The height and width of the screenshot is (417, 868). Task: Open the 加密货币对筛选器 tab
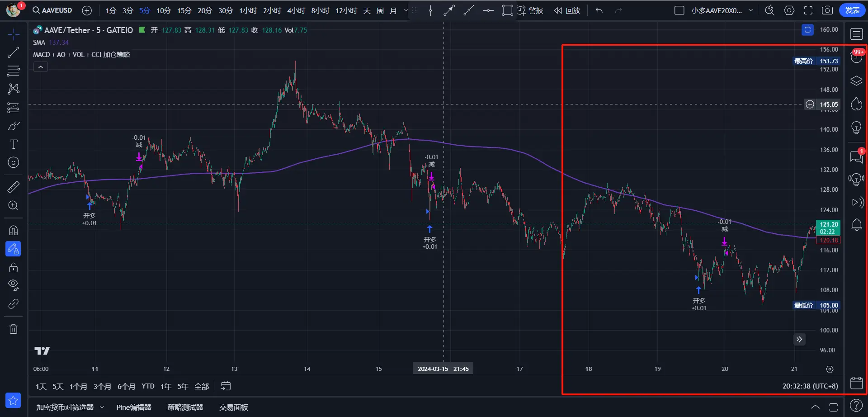click(x=65, y=408)
